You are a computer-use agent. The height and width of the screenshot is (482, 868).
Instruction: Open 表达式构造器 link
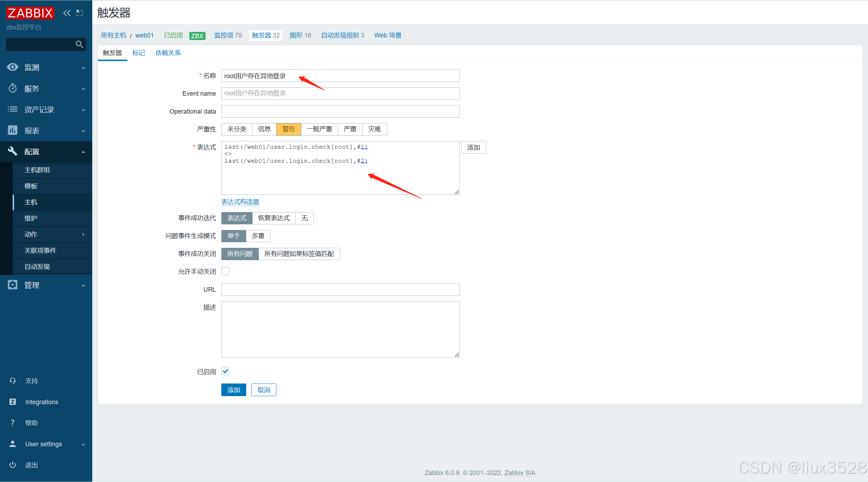click(240, 202)
